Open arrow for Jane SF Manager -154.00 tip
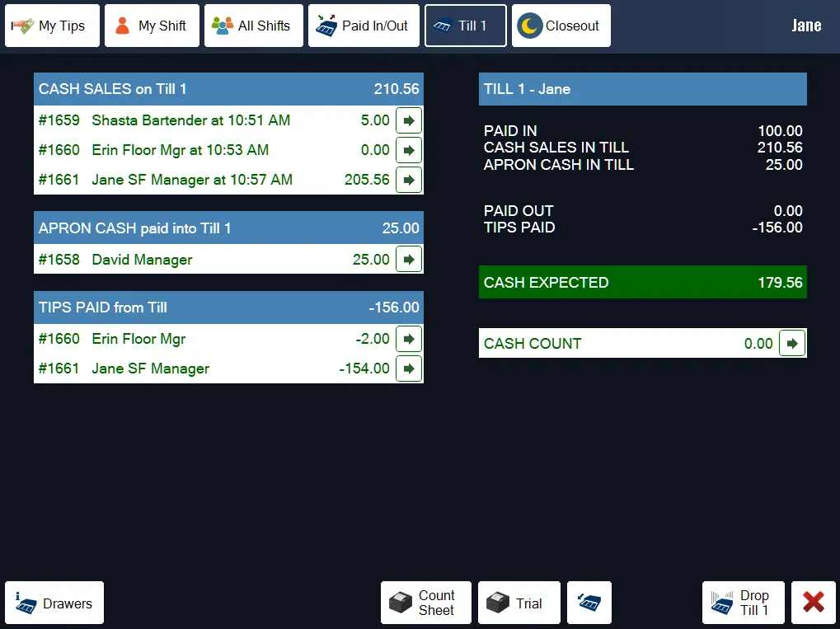840x629 pixels. 409,368
